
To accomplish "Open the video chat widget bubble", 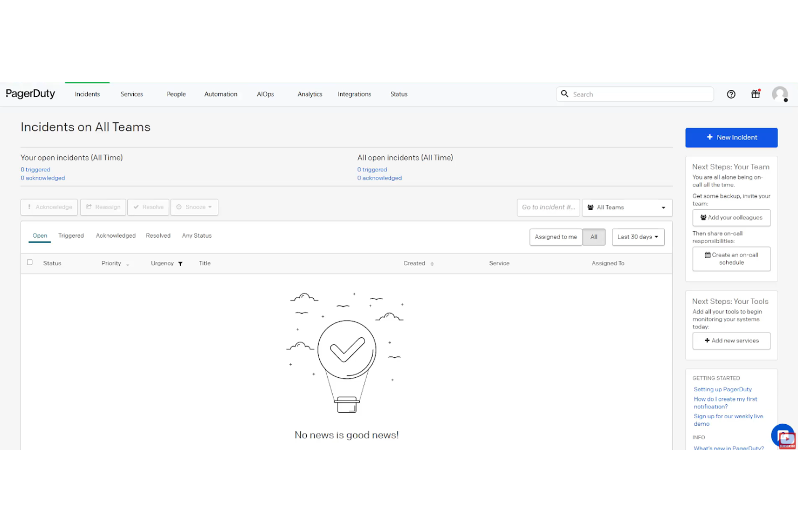I will pos(782,436).
